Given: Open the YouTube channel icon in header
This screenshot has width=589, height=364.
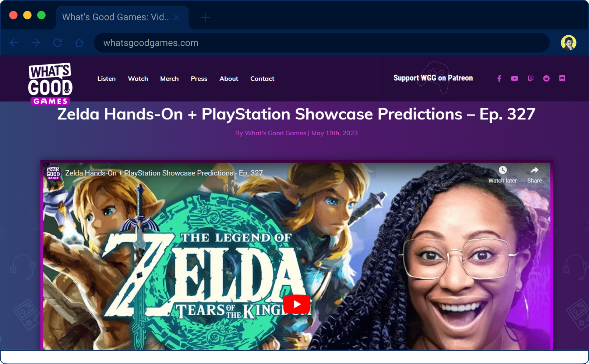Looking at the screenshot, I should [515, 78].
